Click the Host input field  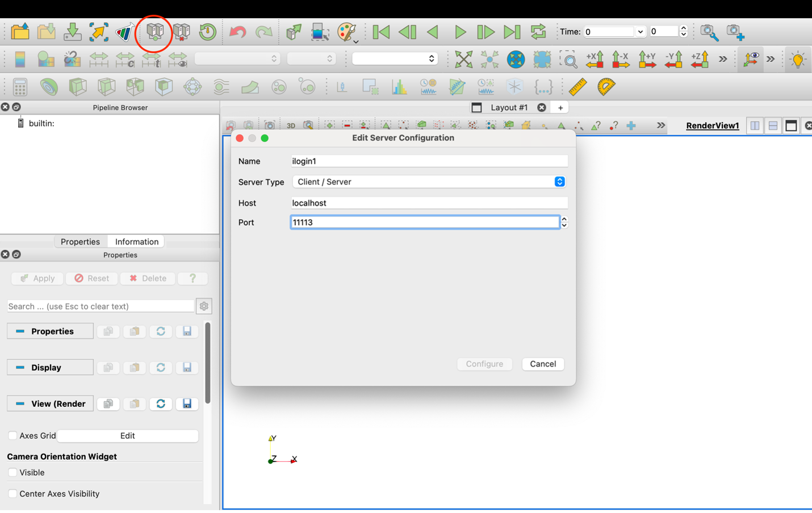429,203
